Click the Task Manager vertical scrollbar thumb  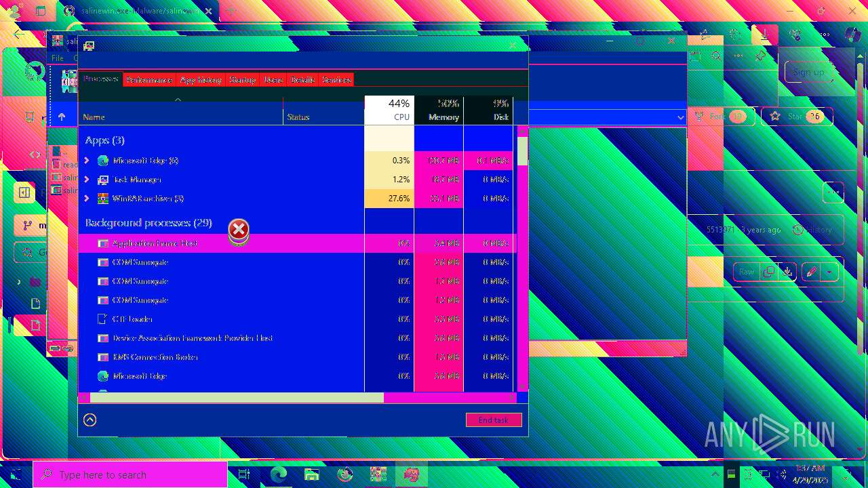(523, 150)
